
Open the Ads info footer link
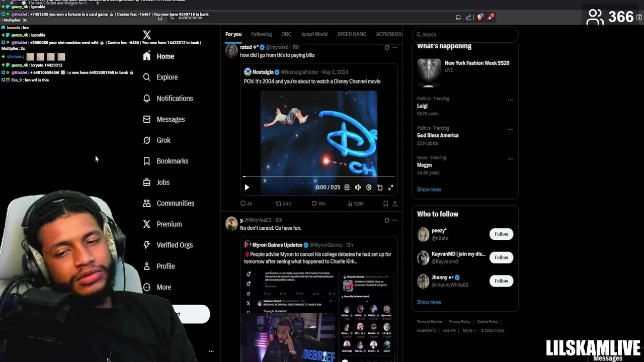point(449,330)
